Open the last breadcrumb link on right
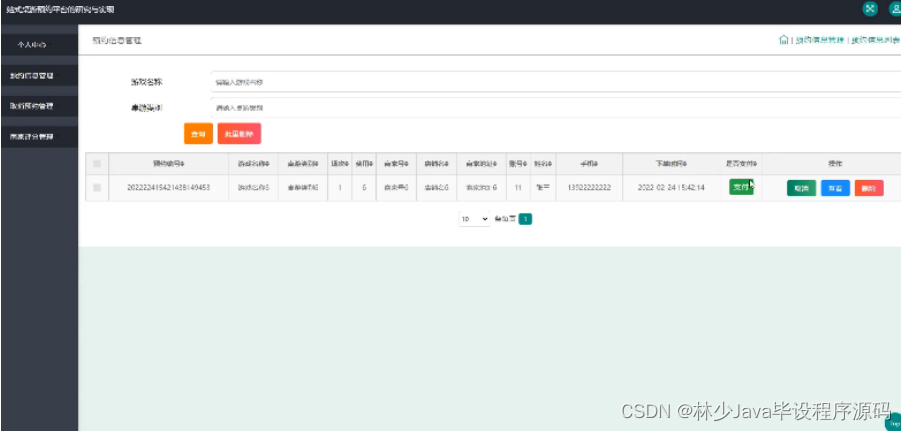 (x=875, y=40)
